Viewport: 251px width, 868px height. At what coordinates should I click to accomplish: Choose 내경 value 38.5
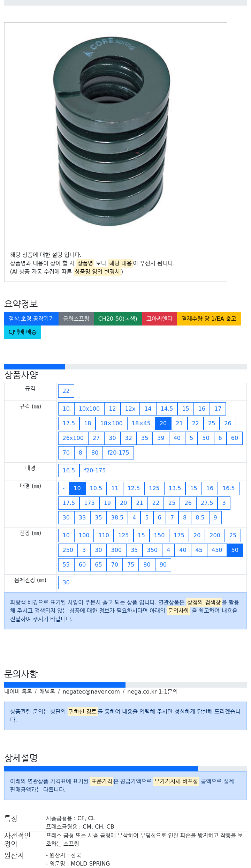point(117,518)
